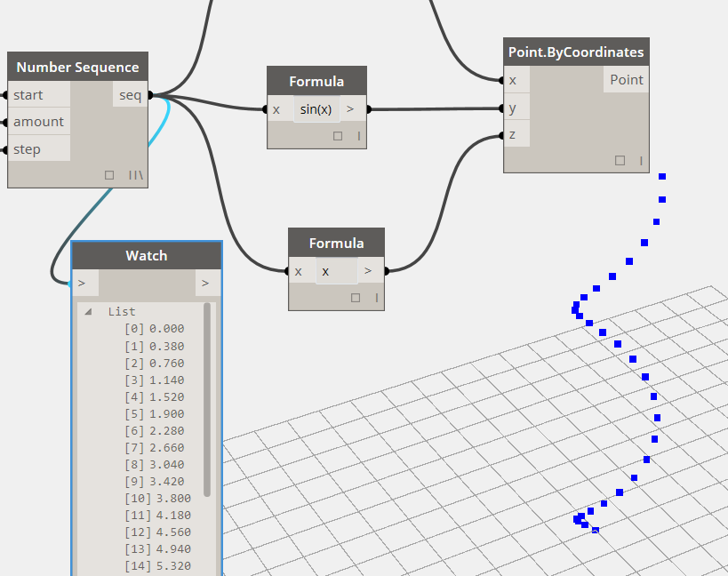Toggle preview checkbox on Point.ByCoordinates node
Viewport: 728px width, 576px height.
click(x=620, y=161)
